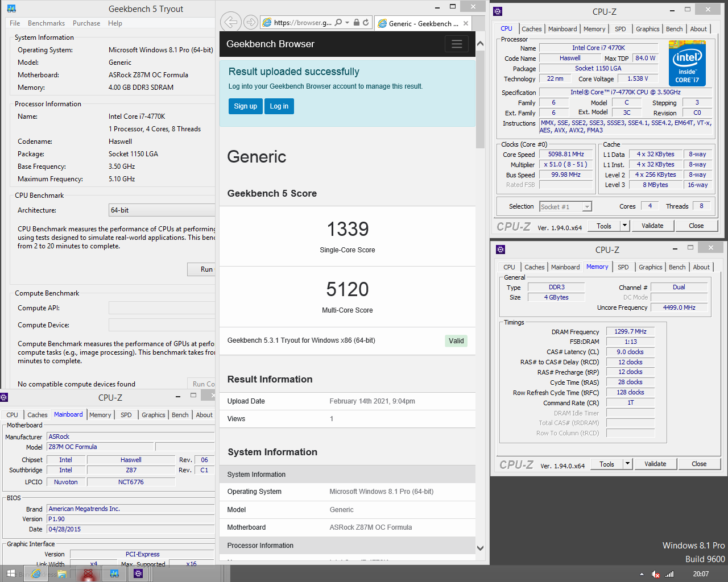This screenshot has width=728, height=582.
Task: Click the browser vertical scrollbar thumb
Action: (480, 99)
